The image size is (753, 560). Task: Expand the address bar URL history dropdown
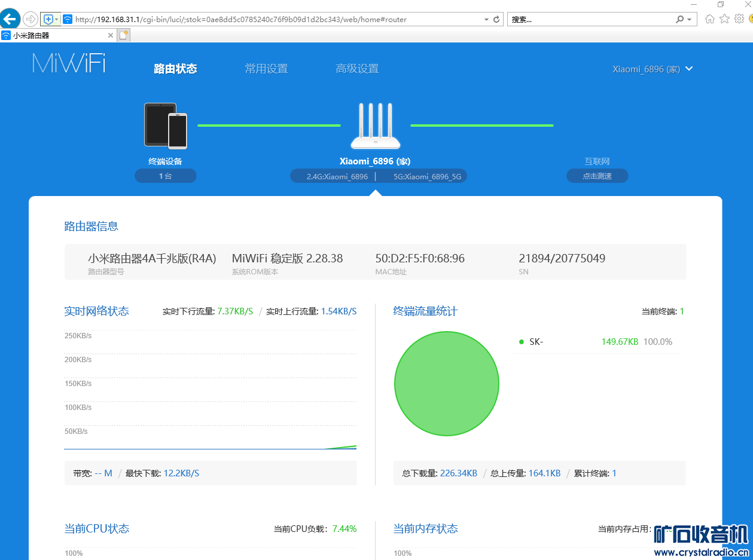click(x=486, y=19)
